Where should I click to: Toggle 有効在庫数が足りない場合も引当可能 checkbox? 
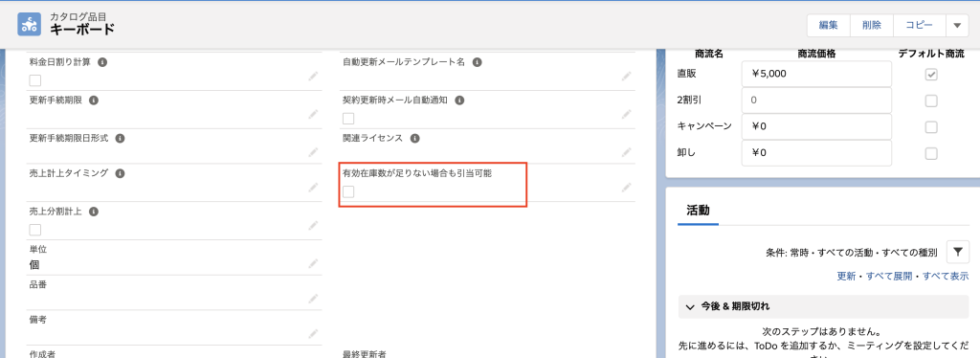348,191
